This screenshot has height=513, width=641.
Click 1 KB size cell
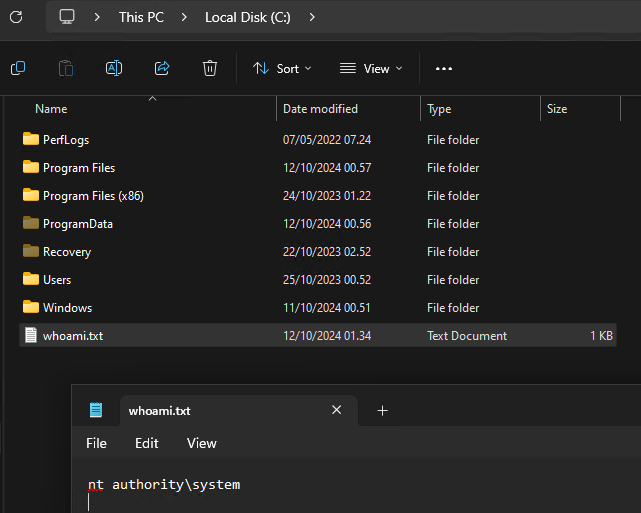coord(601,336)
